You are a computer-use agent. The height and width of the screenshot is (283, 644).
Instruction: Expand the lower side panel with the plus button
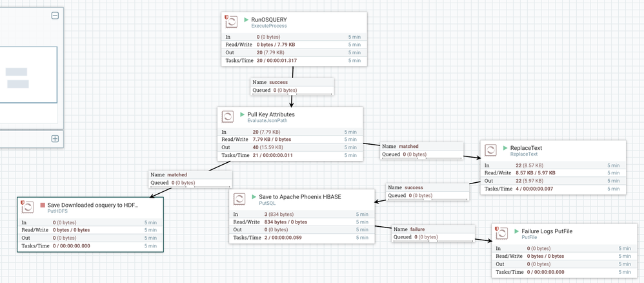coord(55,138)
